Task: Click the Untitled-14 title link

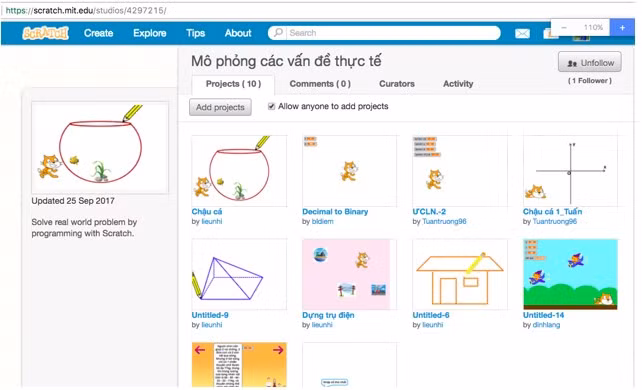Action: point(543,315)
